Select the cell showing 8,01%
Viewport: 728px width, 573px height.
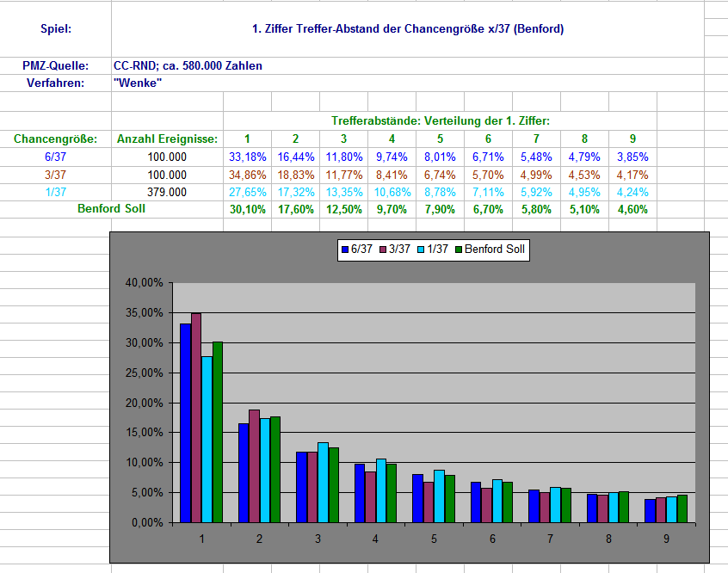tap(440, 157)
